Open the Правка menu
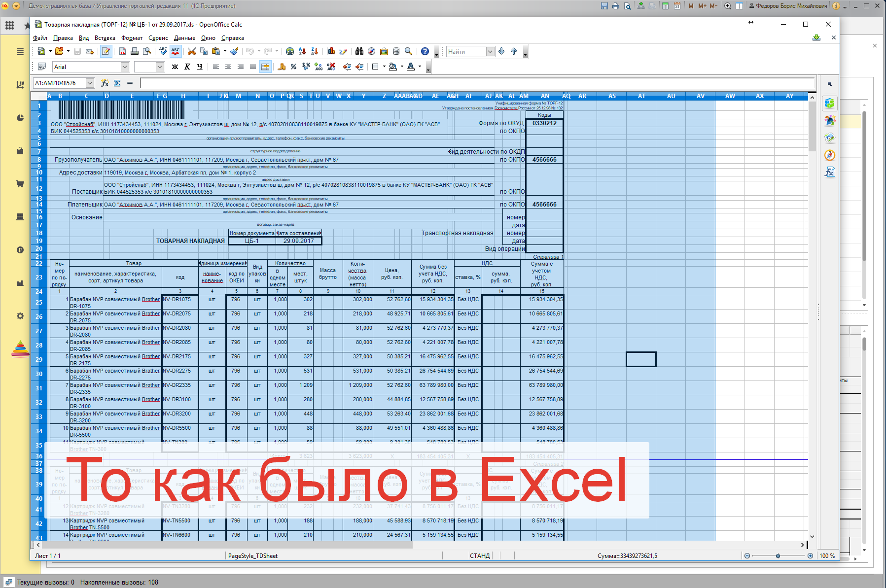 tap(63, 38)
